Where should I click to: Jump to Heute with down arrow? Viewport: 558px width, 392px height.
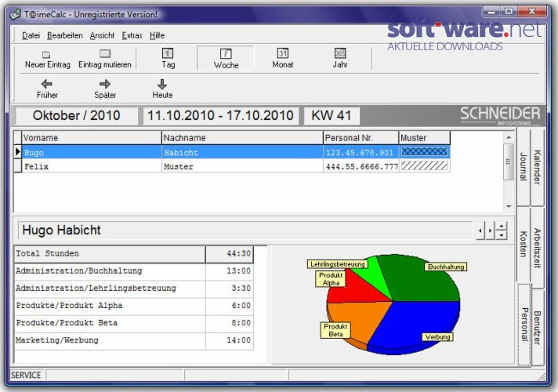pos(162,84)
